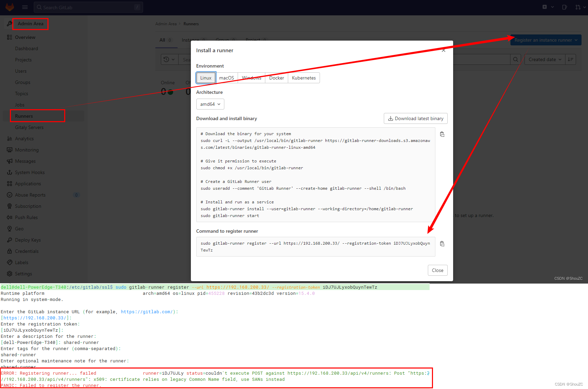Select macOS environment option
This screenshot has width=588, height=389.
pyautogui.click(x=227, y=78)
